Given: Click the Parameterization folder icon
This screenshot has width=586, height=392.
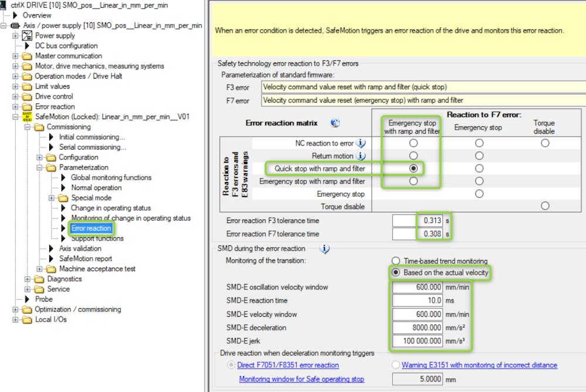Looking at the screenshot, I should [x=51, y=168].
